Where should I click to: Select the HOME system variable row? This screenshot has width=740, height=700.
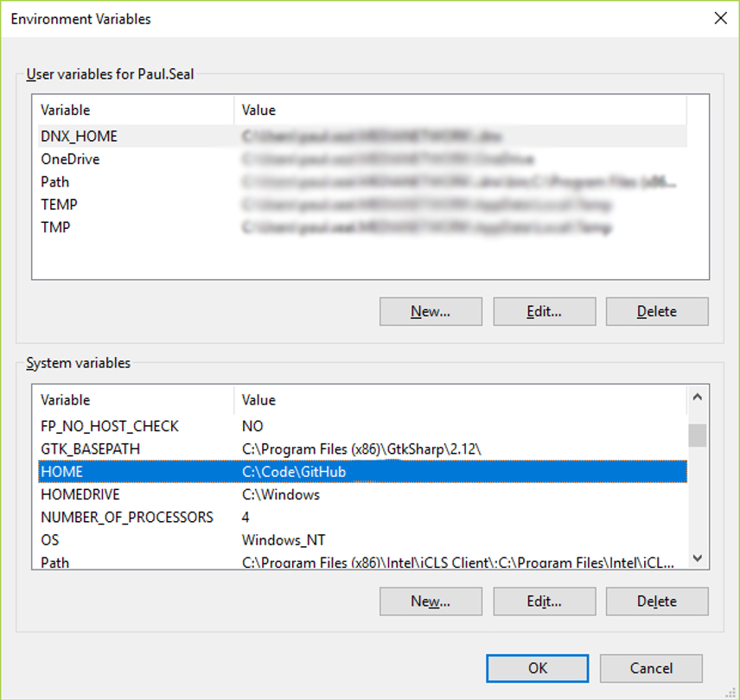pos(61,472)
